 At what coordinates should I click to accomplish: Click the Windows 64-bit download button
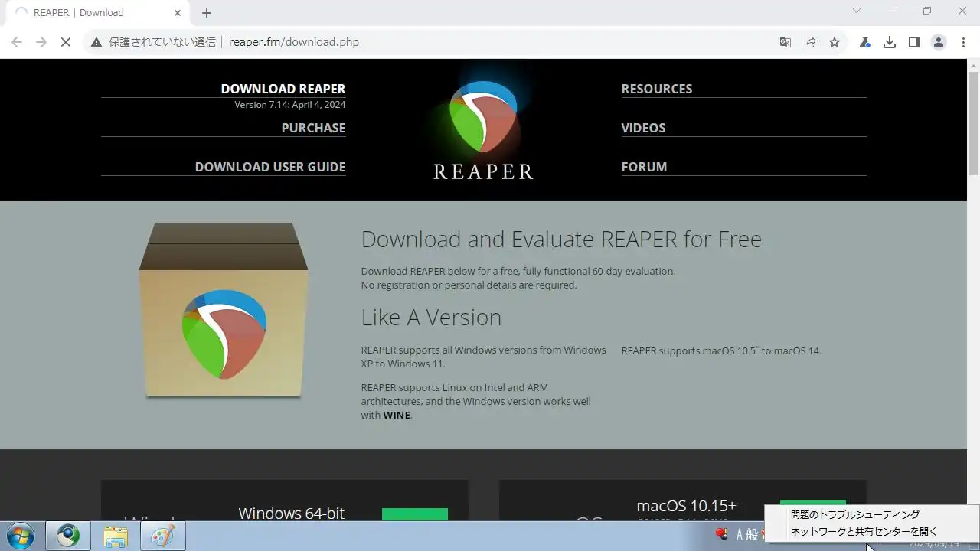(x=415, y=514)
